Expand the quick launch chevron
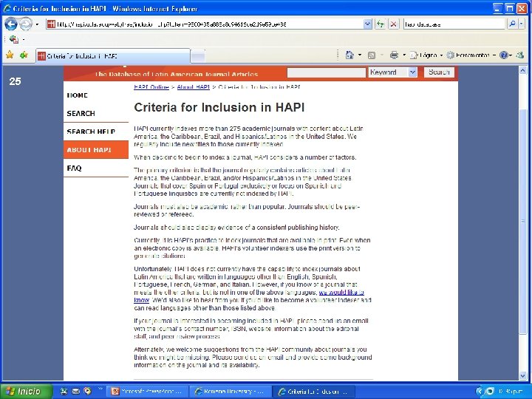This screenshot has height=399, width=532. click(x=100, y=389)
